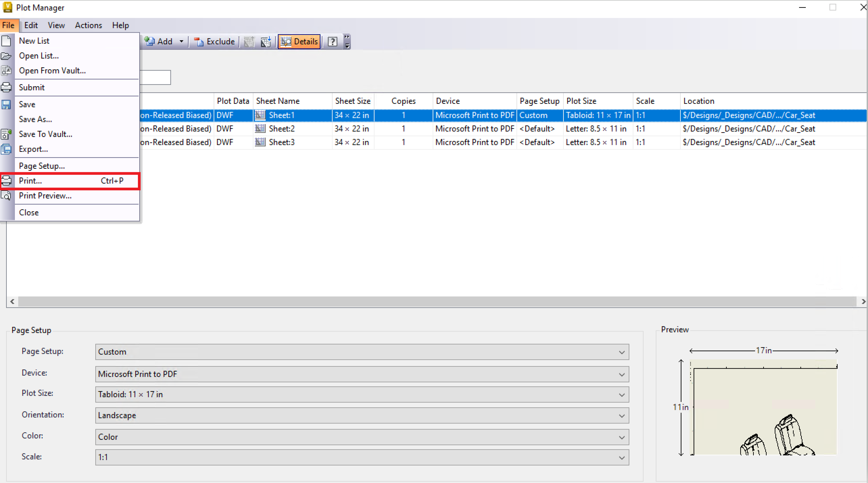Image resolution: width=868 pixels, height=483 pixels.
Task: Click the Add files toolbar icon
Action: point(149,42)
